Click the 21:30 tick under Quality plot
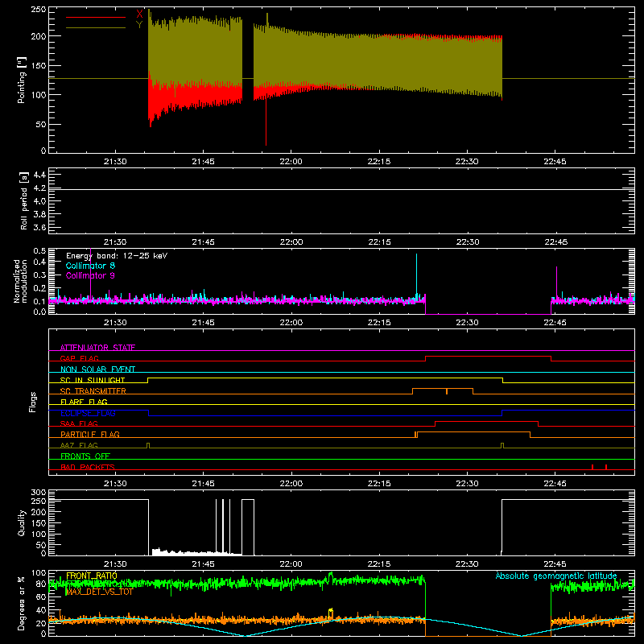The height and width of the screenshot is (644, 644). point(115,564)
